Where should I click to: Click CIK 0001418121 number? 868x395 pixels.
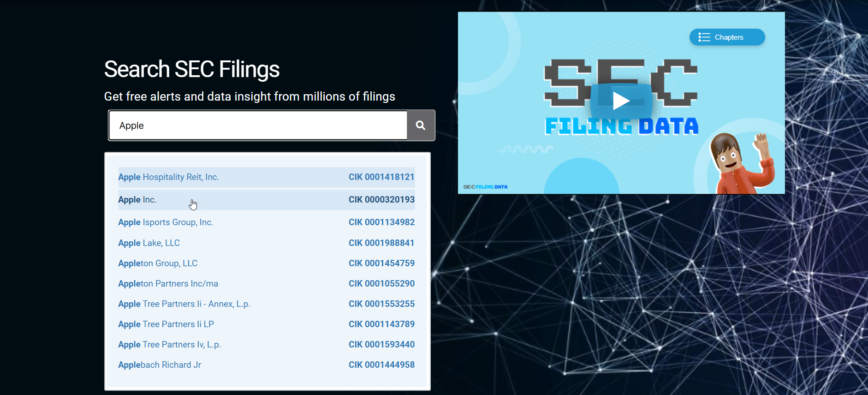tap(381, 177)
